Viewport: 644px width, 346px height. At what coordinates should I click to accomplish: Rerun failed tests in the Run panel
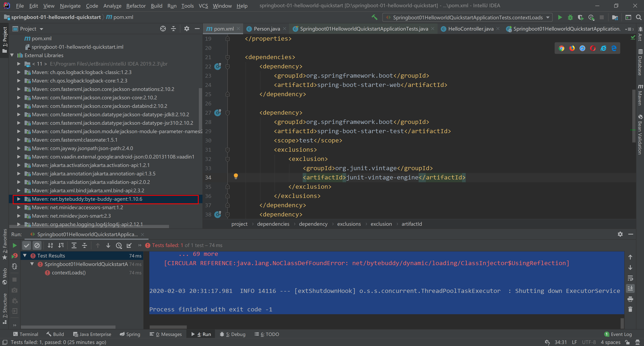coord(15,256)
